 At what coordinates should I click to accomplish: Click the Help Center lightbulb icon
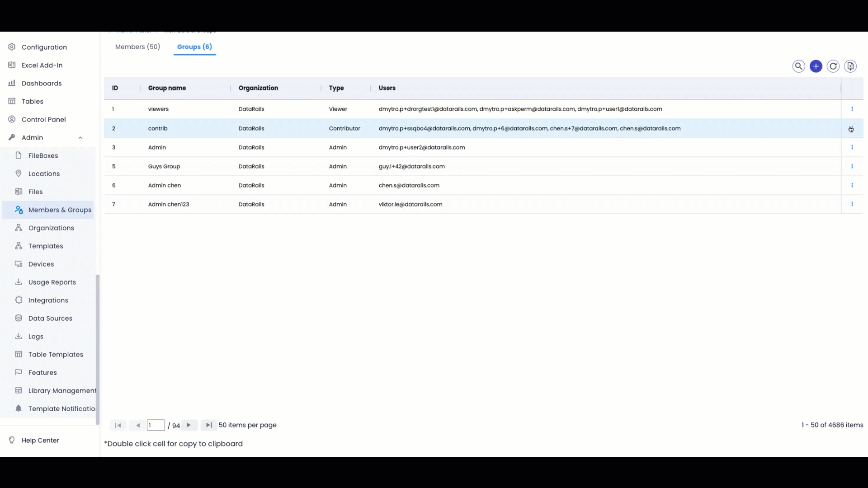[x=12, y=440]
